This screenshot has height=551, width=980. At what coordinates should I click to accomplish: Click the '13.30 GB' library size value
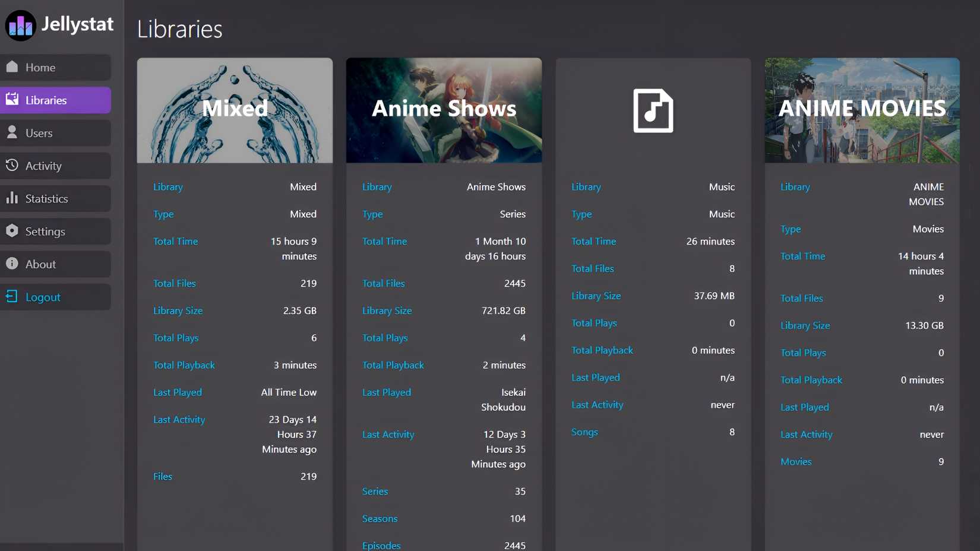(x=924, y=325)
